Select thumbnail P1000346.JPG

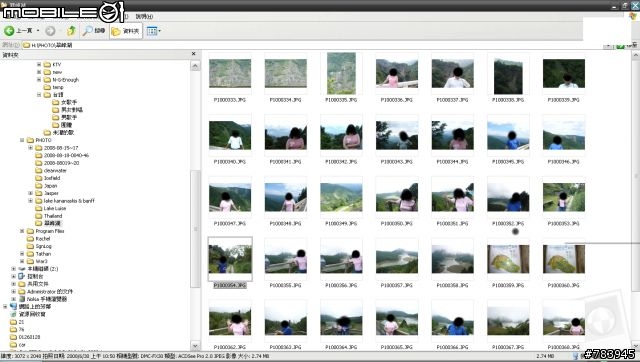click(x=564, y=135)
